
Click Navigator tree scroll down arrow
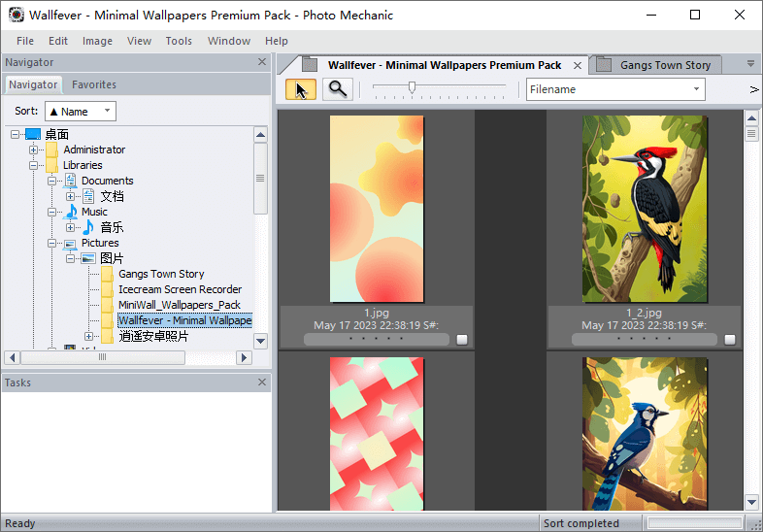(261, 341)
